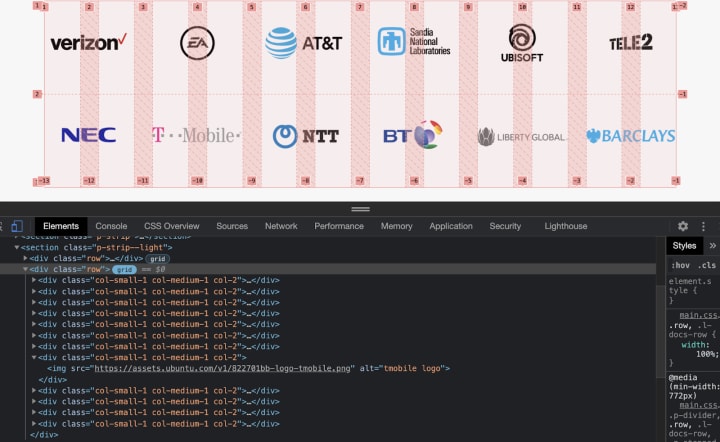
Task: Click the DevTools panel resize handle
Action: (x=360, y=209)
